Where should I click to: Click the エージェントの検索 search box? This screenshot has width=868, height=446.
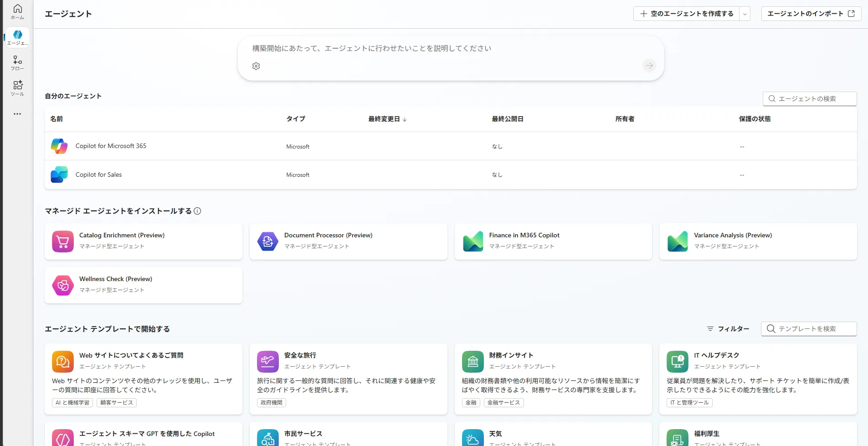click(810, 99)
